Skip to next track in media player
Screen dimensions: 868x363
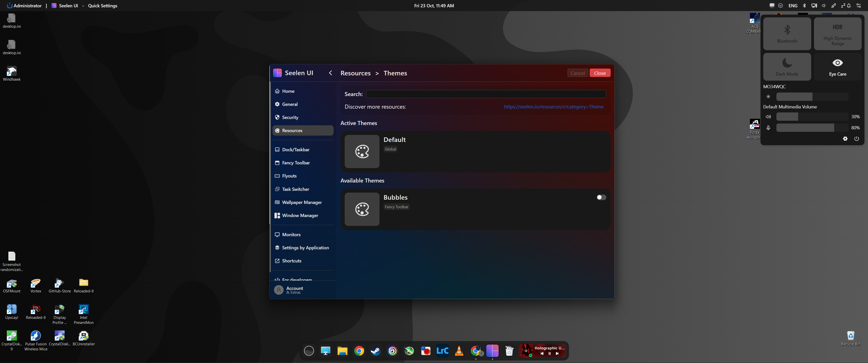(557, 354)
